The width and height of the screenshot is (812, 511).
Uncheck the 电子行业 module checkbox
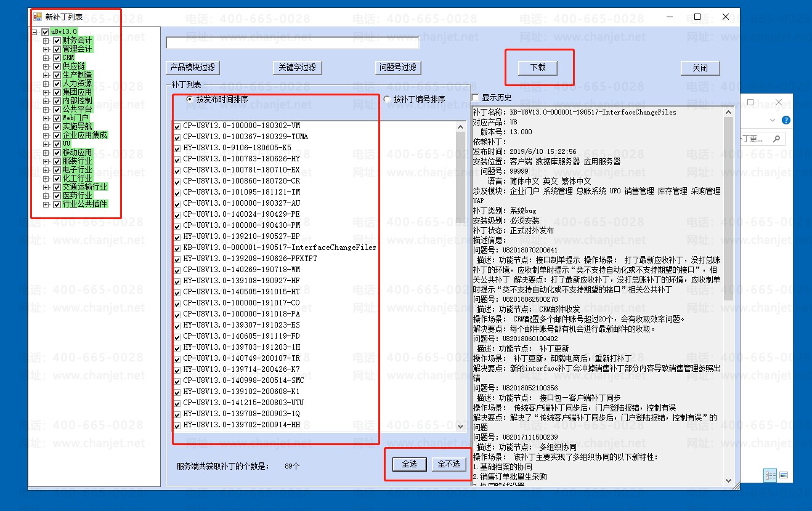(x=57, y=170)
